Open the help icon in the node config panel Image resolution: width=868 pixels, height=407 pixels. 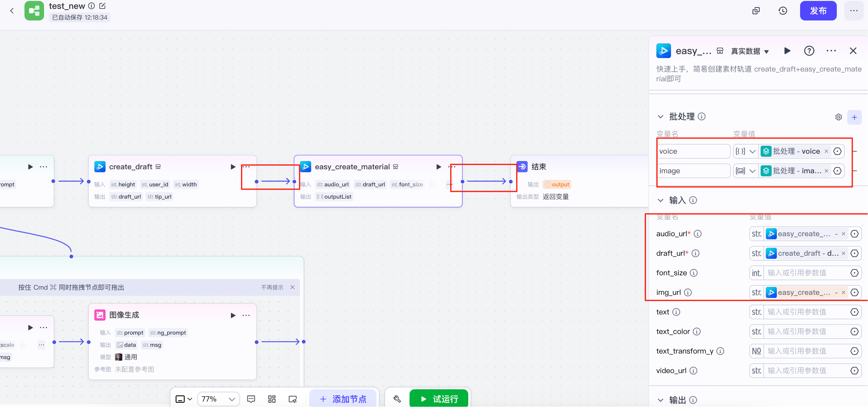click(x=809, y=51)
